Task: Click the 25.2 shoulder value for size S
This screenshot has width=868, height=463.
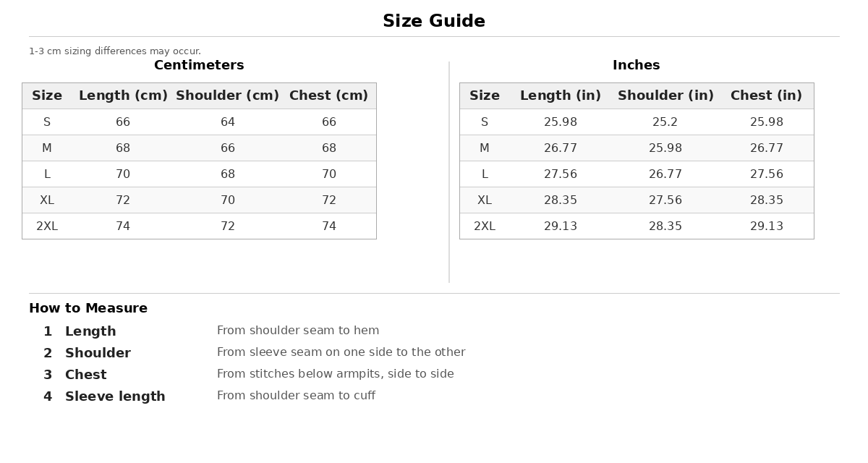Action: point(665,122)
